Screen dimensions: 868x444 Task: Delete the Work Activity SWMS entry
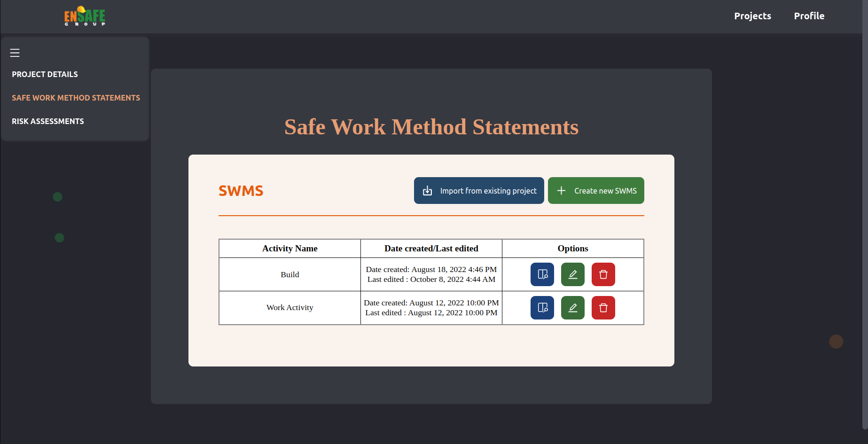tap(603, 308)
